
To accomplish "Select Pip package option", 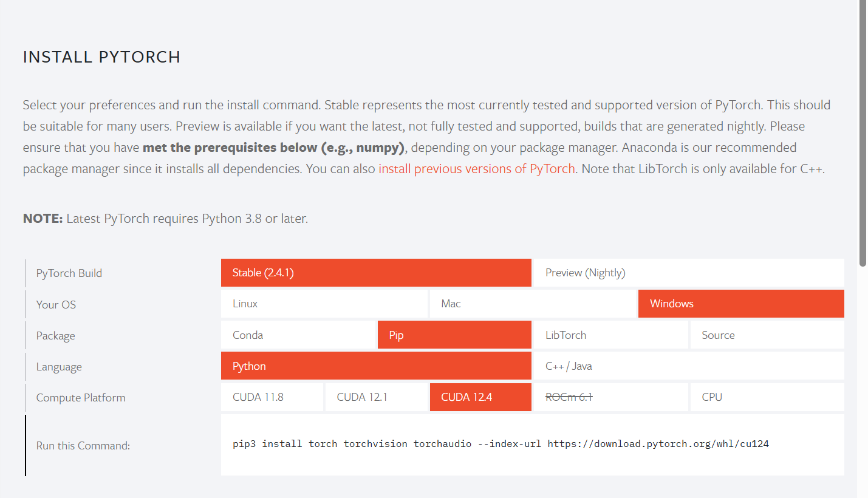I will coord(454,335).
